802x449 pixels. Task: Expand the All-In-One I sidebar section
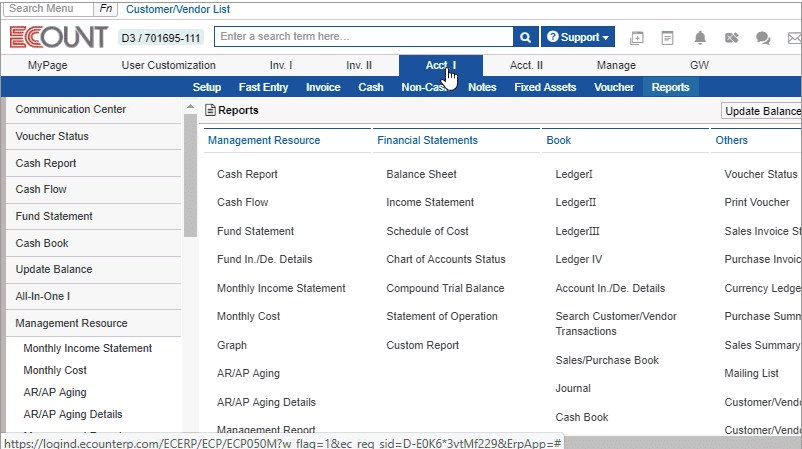42,296
